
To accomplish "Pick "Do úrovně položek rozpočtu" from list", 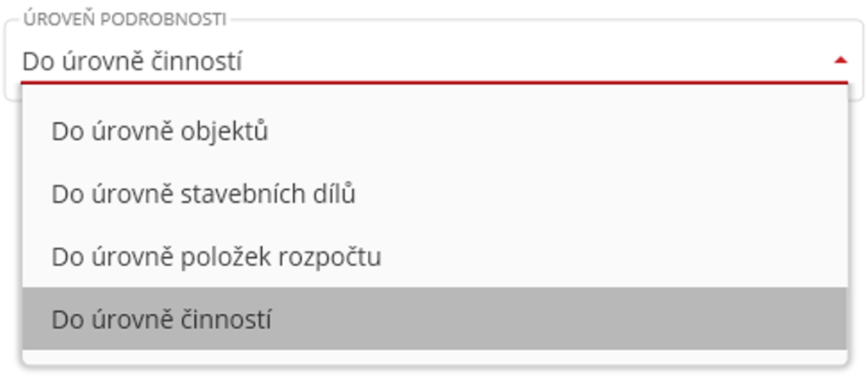I will pos(216,256).
